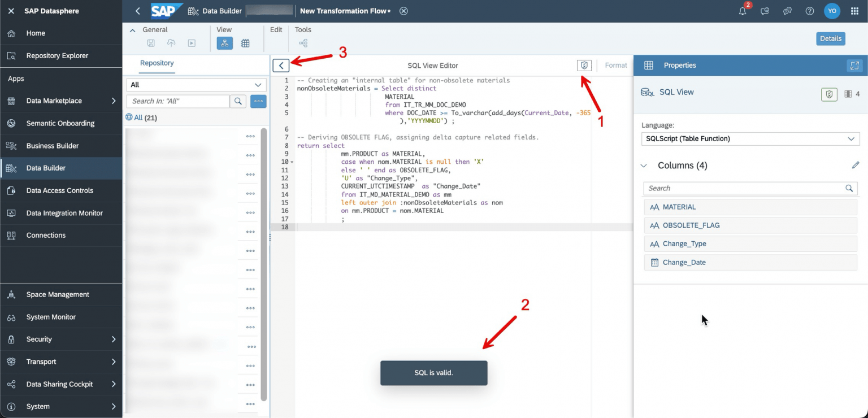Open the product switch grid icon
This screenshot has height=418, width=868.
click(x=854, y=11)
